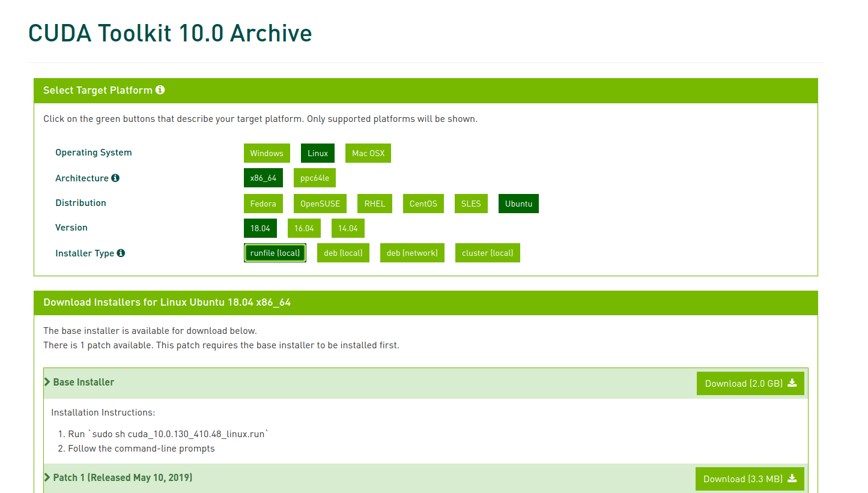The image size is (868, 493).
Task: Pick the x86_64 architecture
Action: tap(263, 178)
